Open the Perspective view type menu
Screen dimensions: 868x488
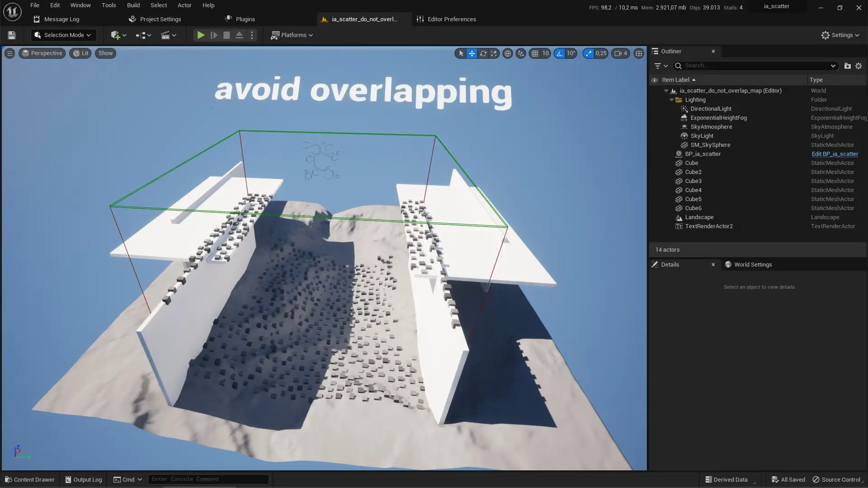click(42, 53)
